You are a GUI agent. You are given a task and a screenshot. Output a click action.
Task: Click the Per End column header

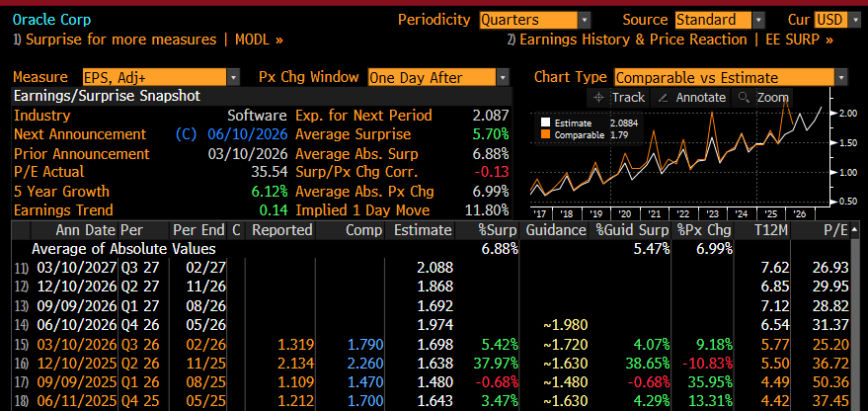[198, 230]
